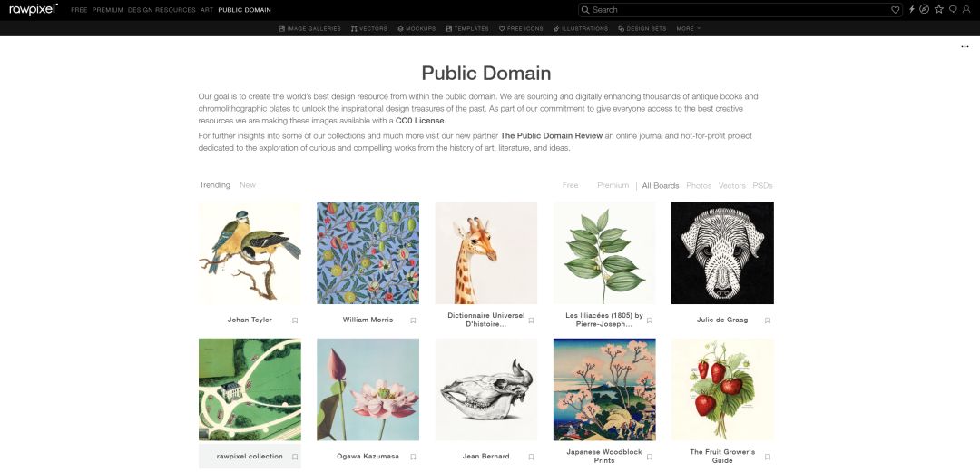Switch to the New sorting tab
The width and height of the screenshot is (980, 473).
(248, 185)
